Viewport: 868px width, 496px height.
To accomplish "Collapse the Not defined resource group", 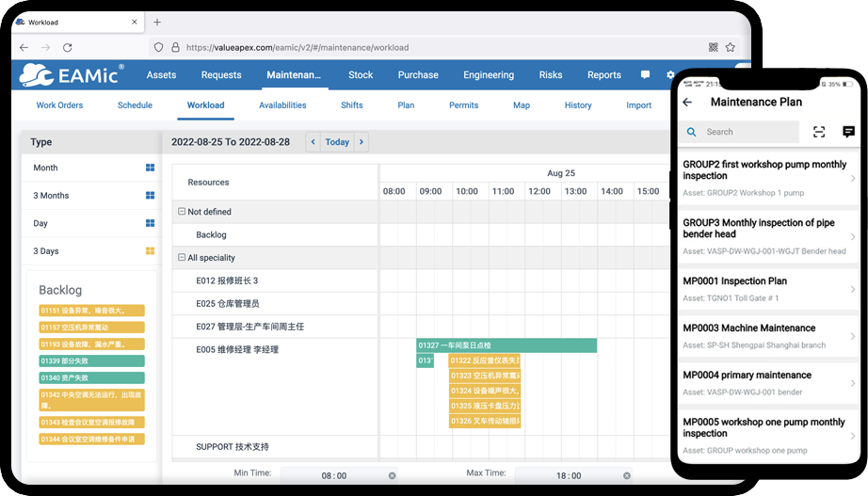I will pyautogui.click(x=182, y=212).
